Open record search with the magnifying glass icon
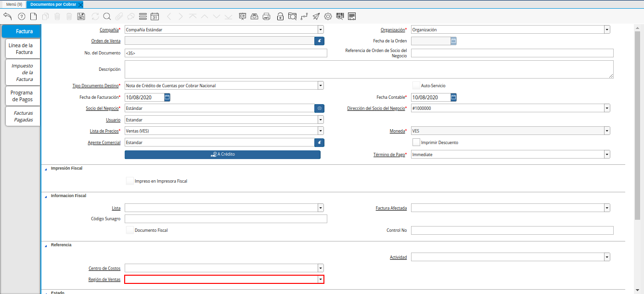Viewport: 644px width, 294px height. 107,16
